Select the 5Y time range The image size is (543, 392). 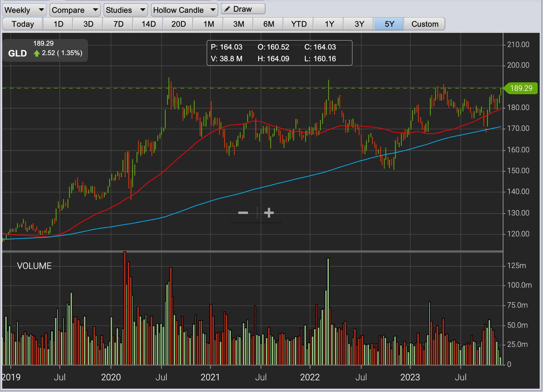[389, 24]
